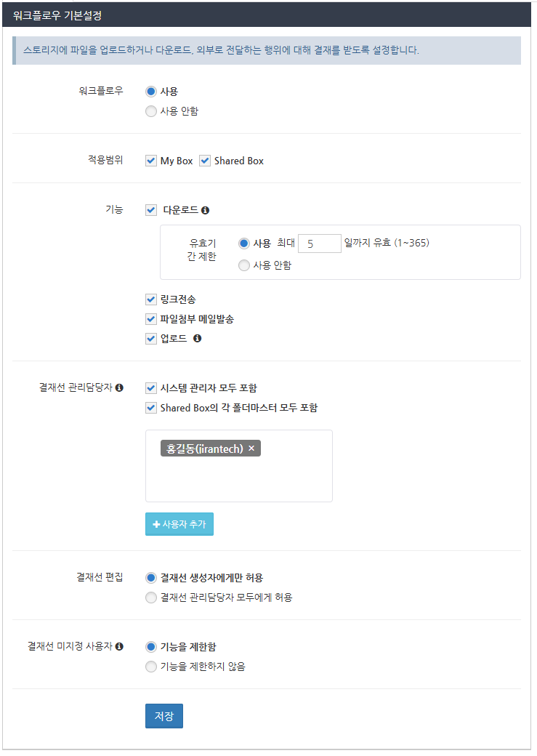Screen dimensions: 537x756
Task: Click the info icon next to 업로드
Action: 197,339
